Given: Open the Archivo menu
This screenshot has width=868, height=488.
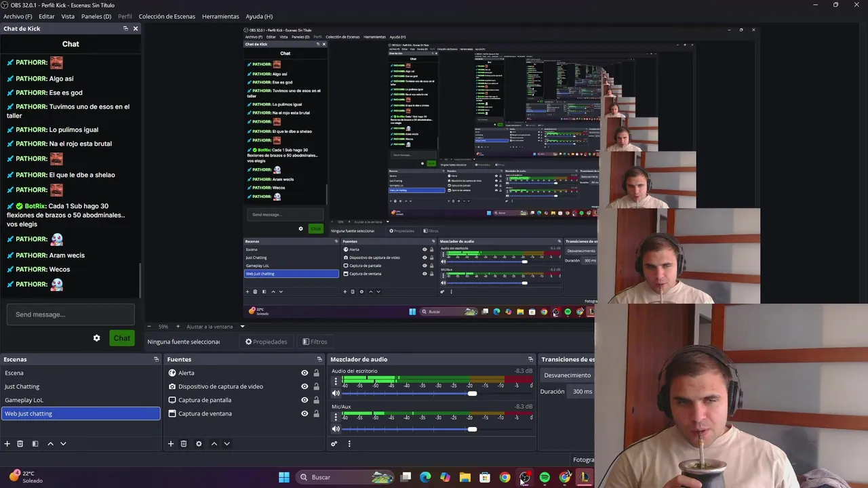Looking at the screenshot, I should pyautogui.click(x=18, y=16).
